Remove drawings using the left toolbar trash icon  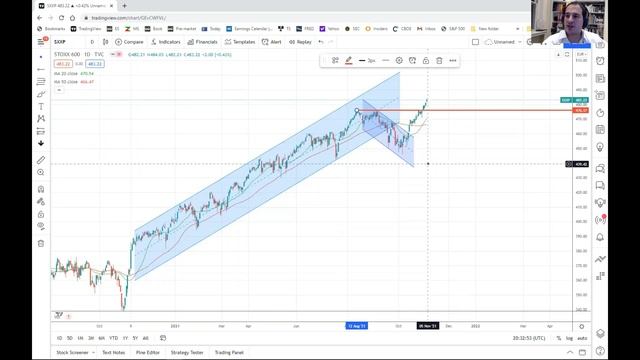41,244
